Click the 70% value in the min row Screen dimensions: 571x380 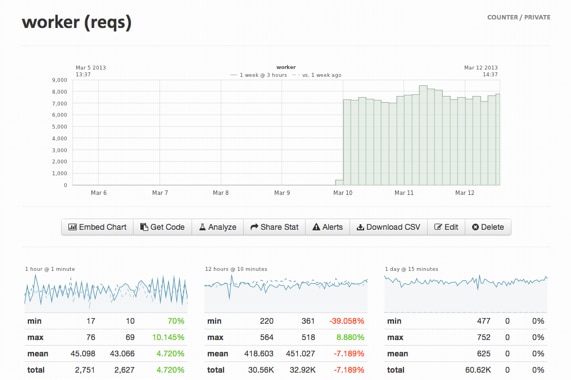(x=176, y=321)
